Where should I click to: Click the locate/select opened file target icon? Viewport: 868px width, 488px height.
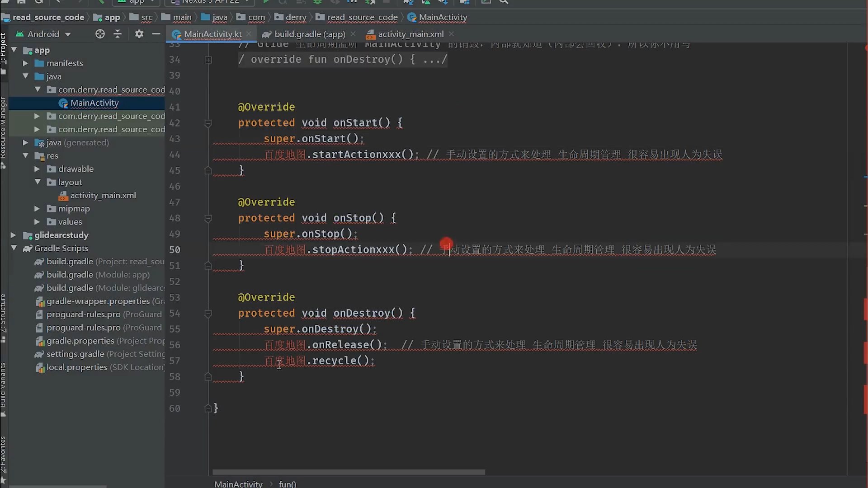coord(100,34)
